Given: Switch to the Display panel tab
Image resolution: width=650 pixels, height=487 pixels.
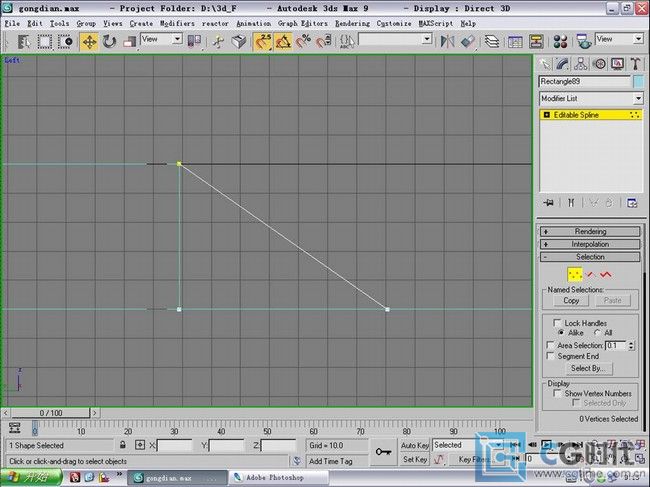Looking at the screenshot, I should tap(617, 64).
